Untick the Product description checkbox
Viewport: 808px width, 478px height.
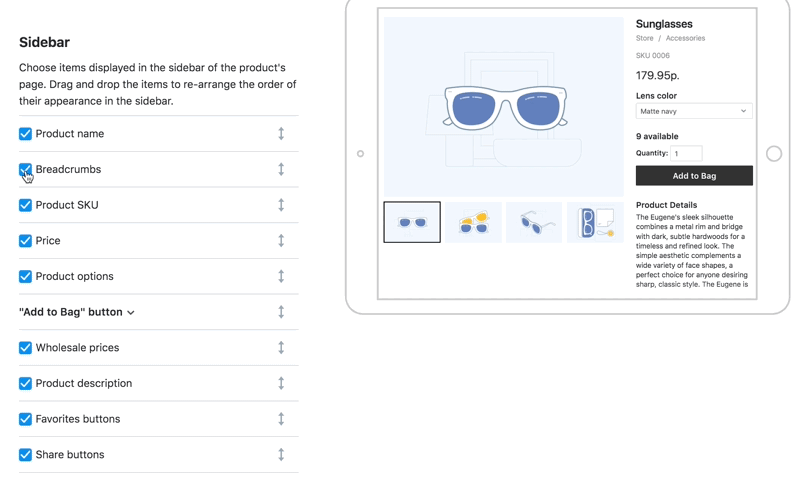point(25,383)
